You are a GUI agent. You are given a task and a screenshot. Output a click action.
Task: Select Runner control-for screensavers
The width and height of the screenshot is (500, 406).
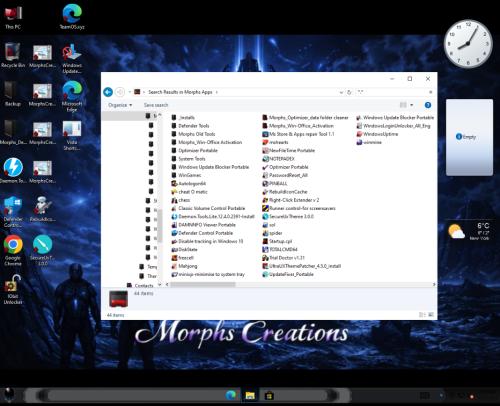click(x=299, y=208)
